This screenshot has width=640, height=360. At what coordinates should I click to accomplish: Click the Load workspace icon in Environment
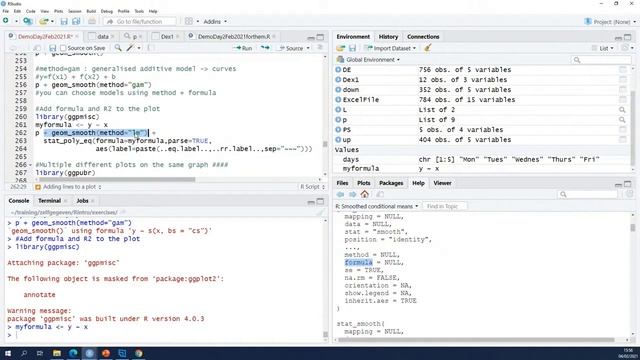coord(340,48)
